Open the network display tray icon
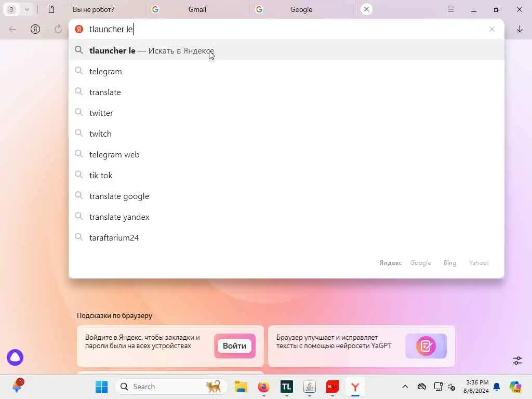Viewport: 532px width, 399px height. pyautogui.click(x=438, y=387)
